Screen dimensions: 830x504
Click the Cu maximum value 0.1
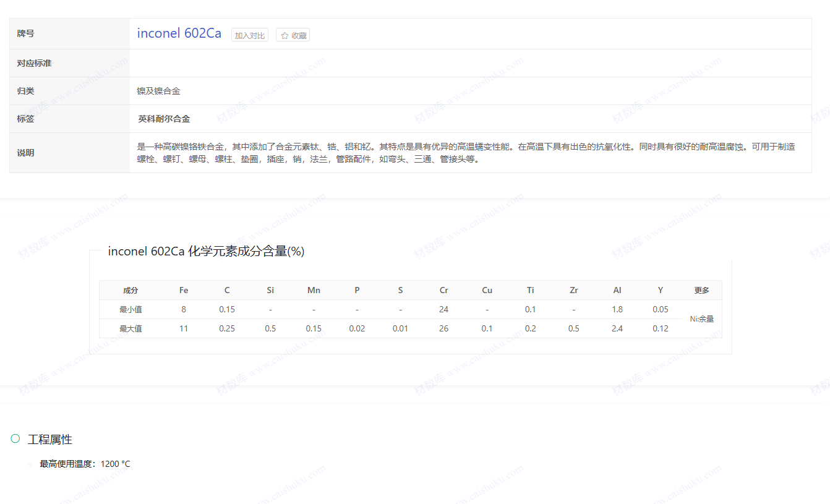(487, 328)
